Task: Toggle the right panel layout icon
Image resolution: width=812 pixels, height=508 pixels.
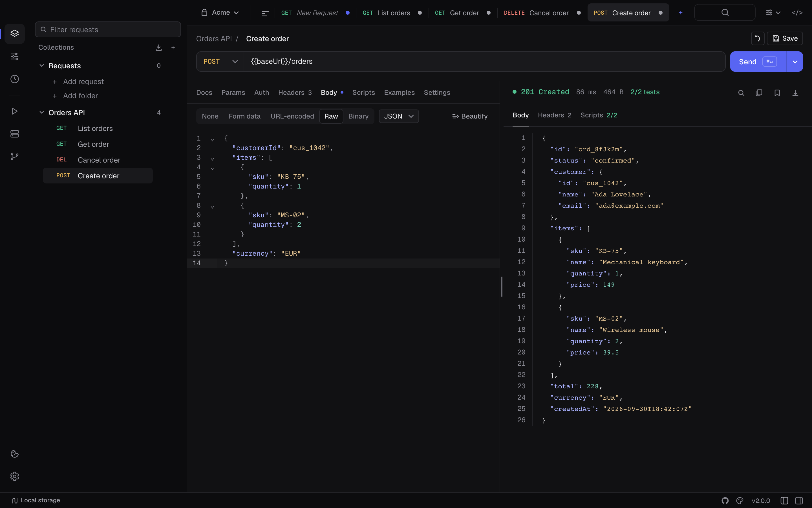Action: point(799,501)
